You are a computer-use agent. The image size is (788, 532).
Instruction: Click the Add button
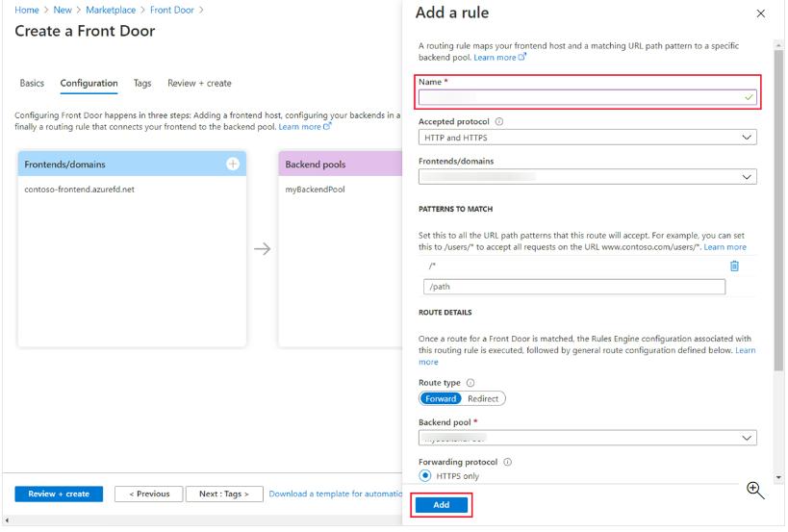(x=441, y=505)
